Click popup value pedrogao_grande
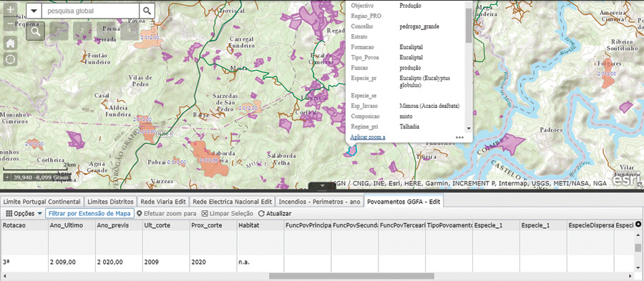This screenshot has height=281, width=644. 419,26
